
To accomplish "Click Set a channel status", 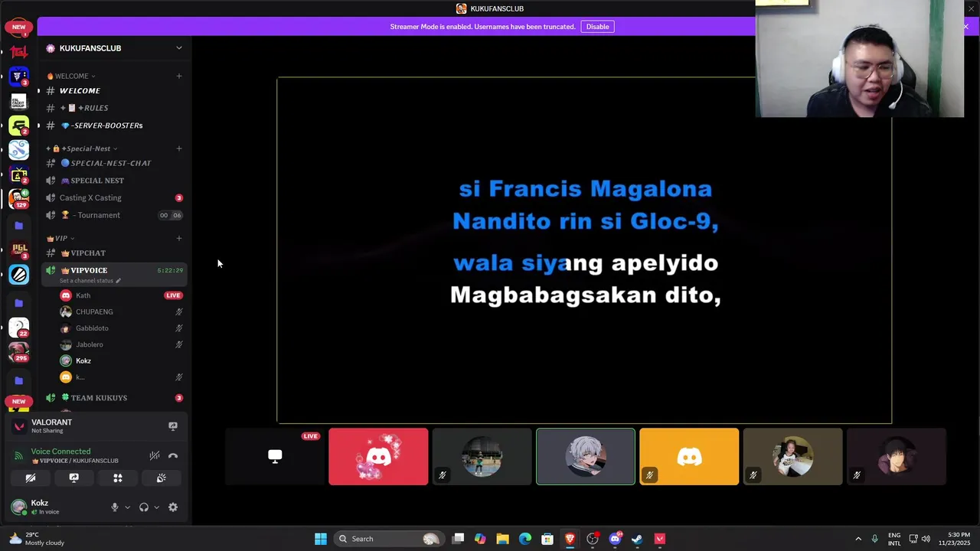I will point(90,281).
